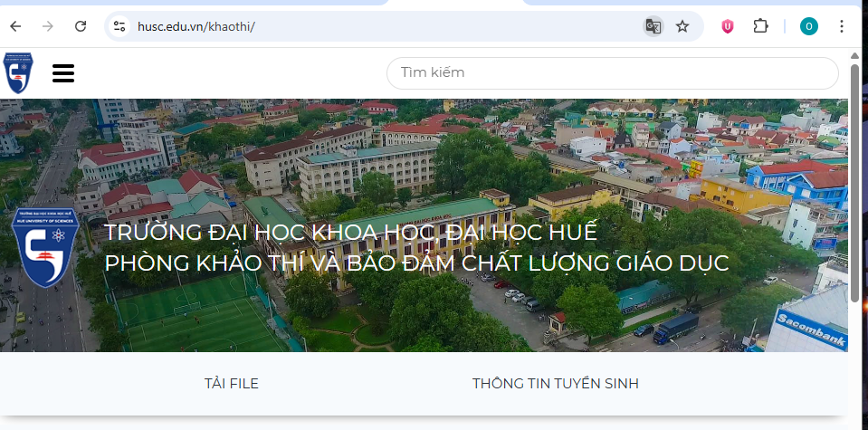View site information icon in address bar
Image resolution: width=868 pixels, height=430 pixels.
[x=119, y=26]
